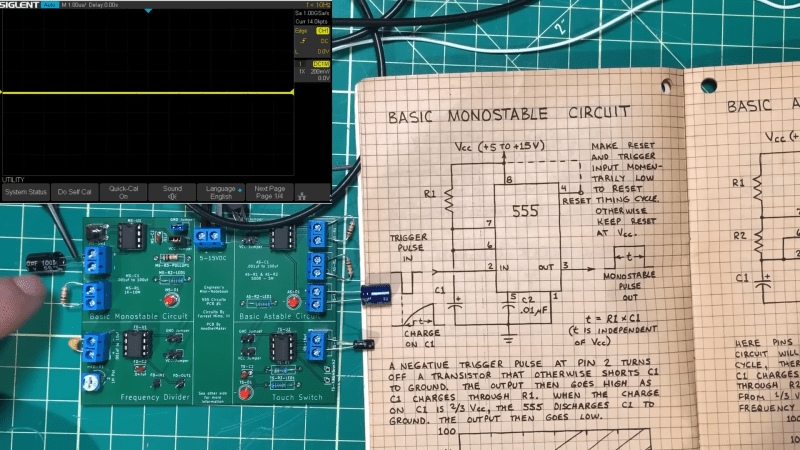
Task: Click the yellow trigger level arrow on the right edge of the waveform
Action: [x=292, y=92]
